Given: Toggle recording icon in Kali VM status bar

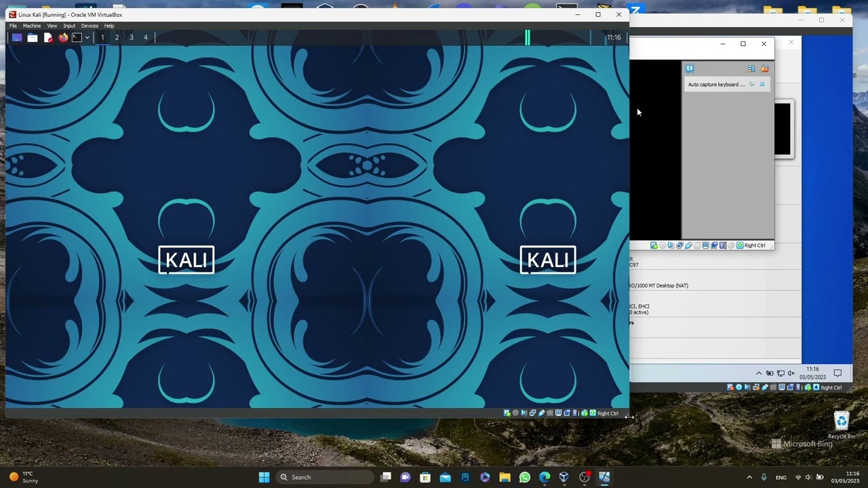Looking at the screenshot, I should [567, 413].
